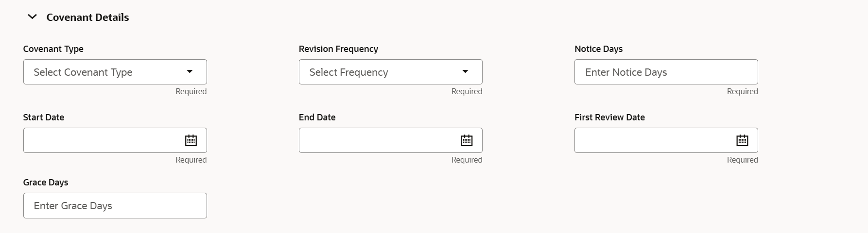This screenshot has width=868, height=233.
Task: Open the Select Frequency combo box
Action: 379,72
